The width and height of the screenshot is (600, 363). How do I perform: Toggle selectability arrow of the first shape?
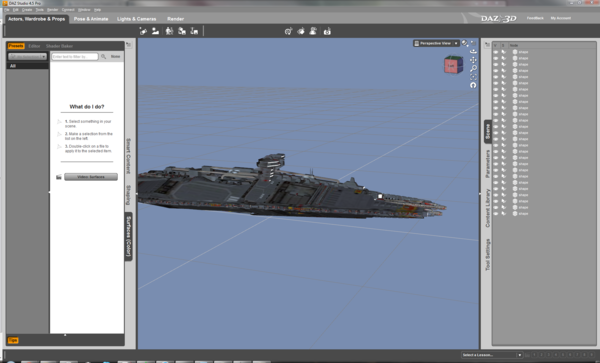point(504,52)
